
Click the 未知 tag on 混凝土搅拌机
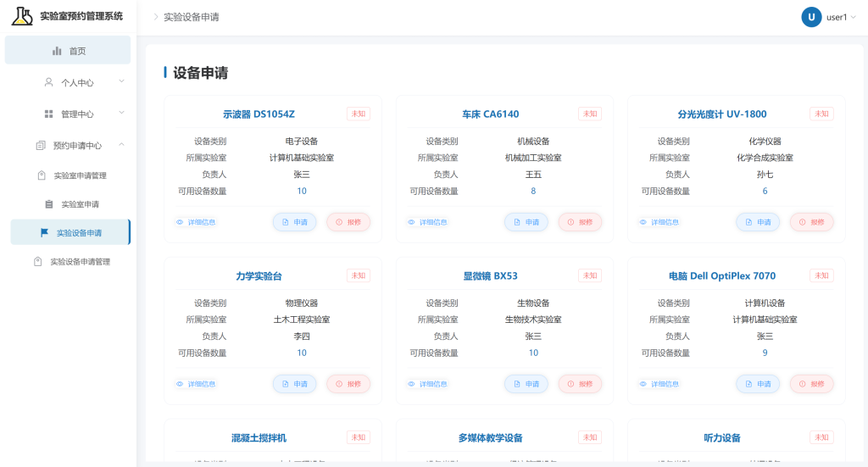point(359,437)
